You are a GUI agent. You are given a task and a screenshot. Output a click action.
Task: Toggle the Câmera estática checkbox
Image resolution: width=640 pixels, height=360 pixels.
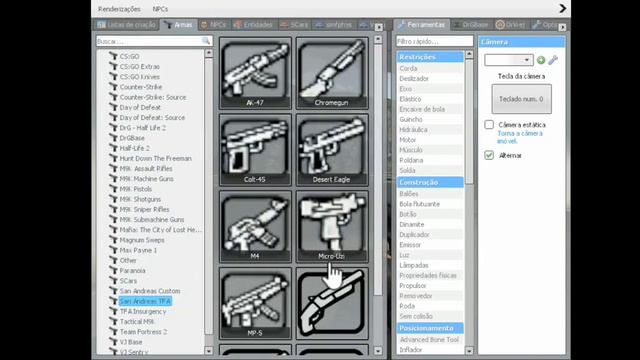[489, 124]
